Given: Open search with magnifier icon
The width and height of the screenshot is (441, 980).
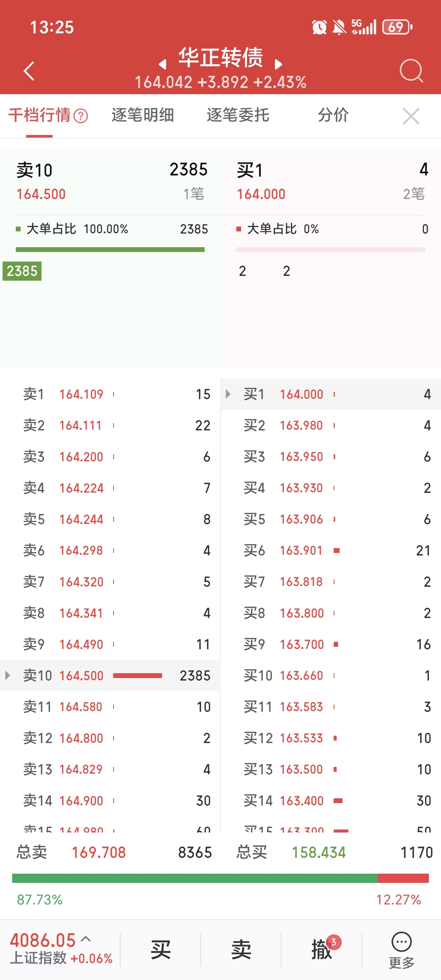Looking at the screenshot, I should 411,70.
